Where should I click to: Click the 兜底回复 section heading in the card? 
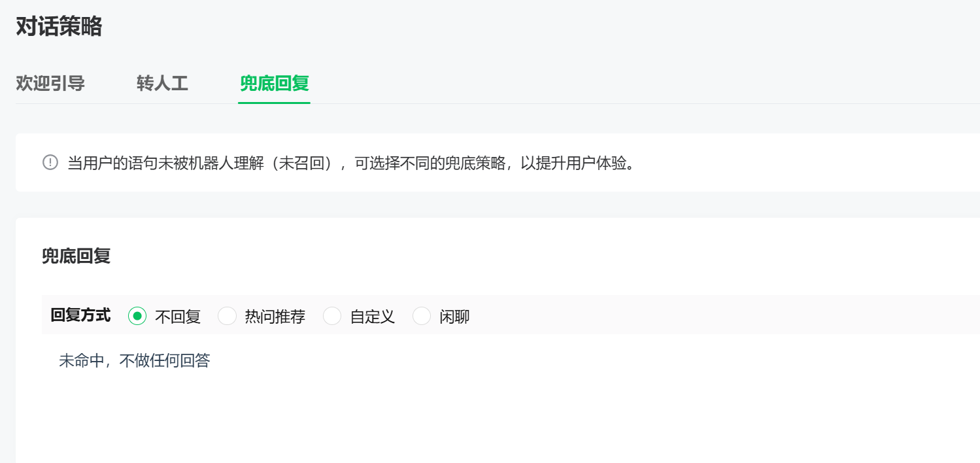[x=76, y=256]
